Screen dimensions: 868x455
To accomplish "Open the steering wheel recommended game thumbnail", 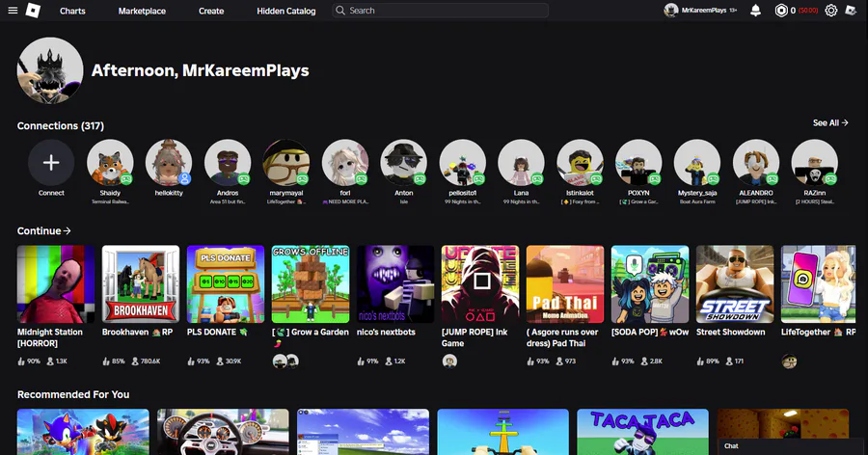I will 223,432.
